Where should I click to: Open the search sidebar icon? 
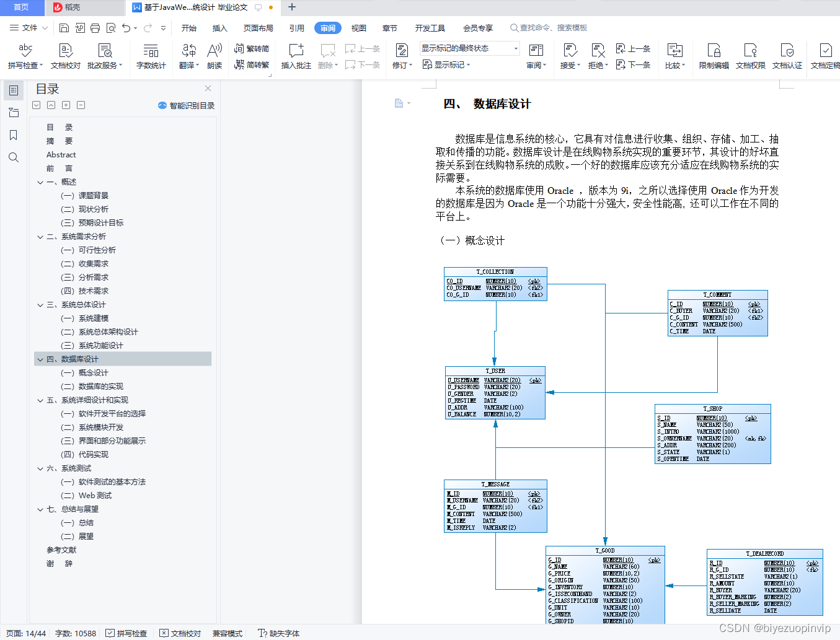click(x=14, y=157)
